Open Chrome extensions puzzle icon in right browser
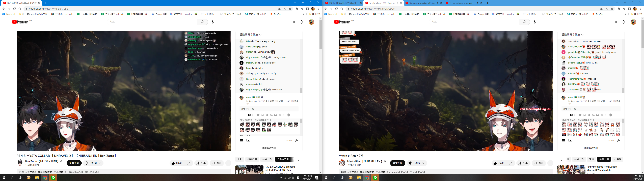Viewport: 644px width, 181px height. coord(619,9)
